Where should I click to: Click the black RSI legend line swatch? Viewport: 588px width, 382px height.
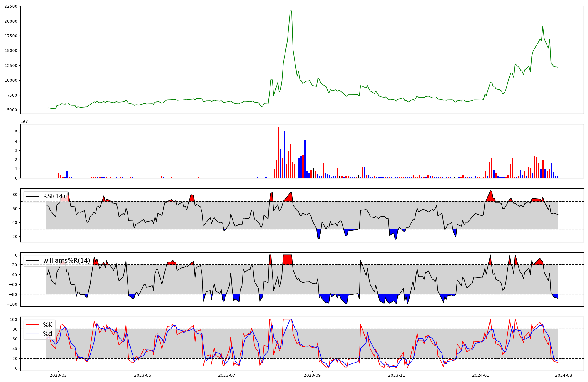[x=32, y=196]
